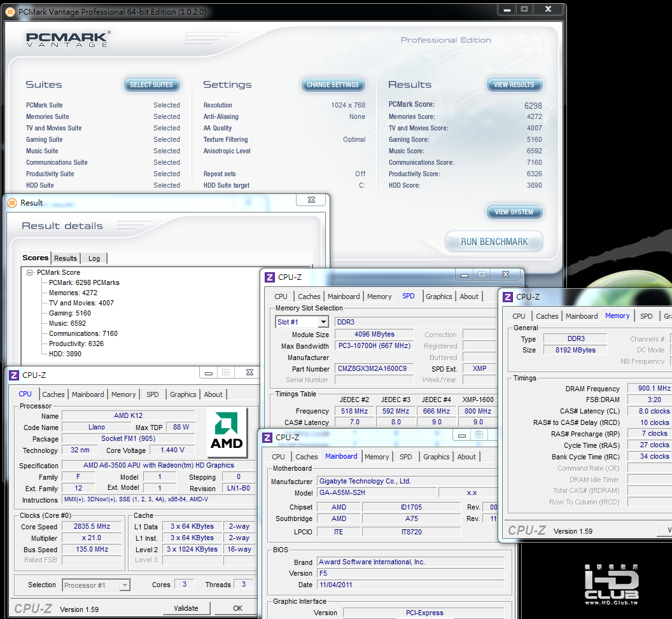672x619 pixels.
Task: Click the PCMark Vantage logo
Action: tap(68, 39)
